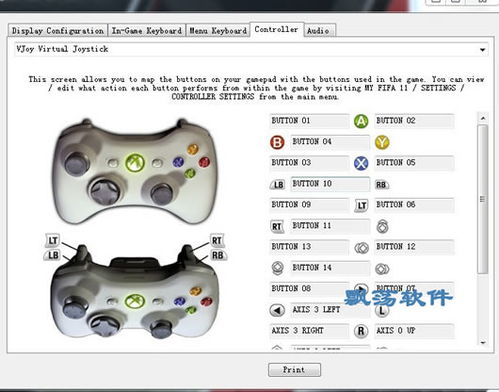Select the BUTTON 12 mapping field
Image resolution: width=499 pixels, height=392 pixels.
pyautogui.click(x=414, y=247)
